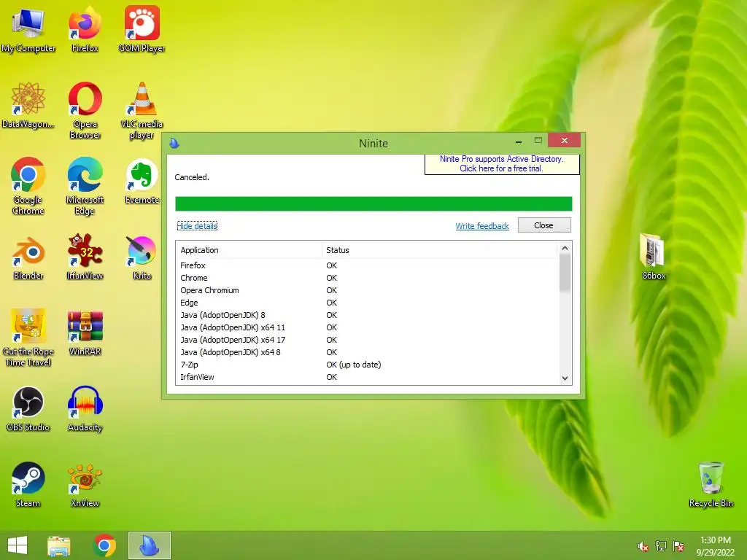Launch OBS Studio desktop shortcut
The height and width of the screenshot is (560, 747).
click(28, 409)
